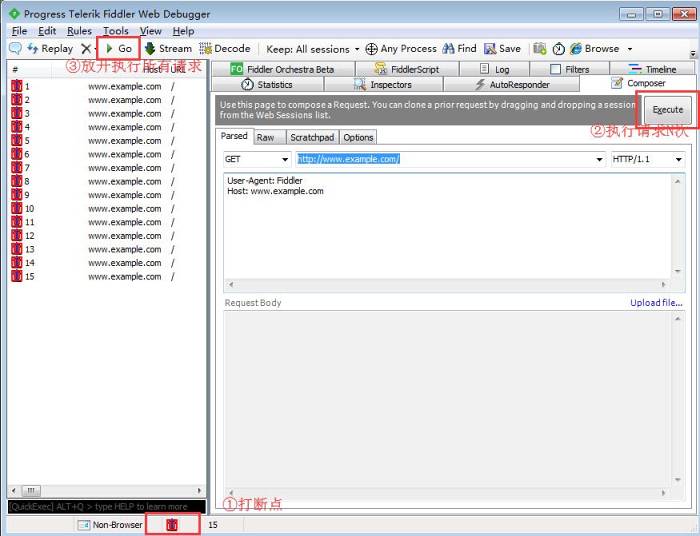Click the camera screenshot toolbar icon
This screenshot has width=700, height=536.
point(540,49)
